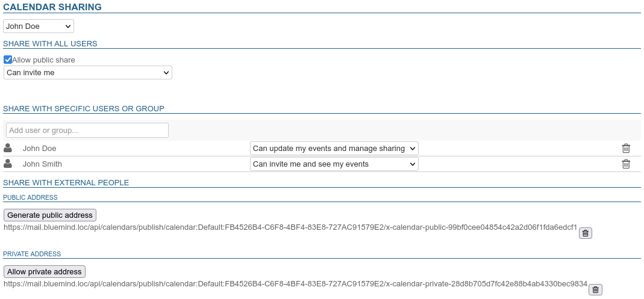
Task: Click the Allow private address button
Action: pos(44,272)
